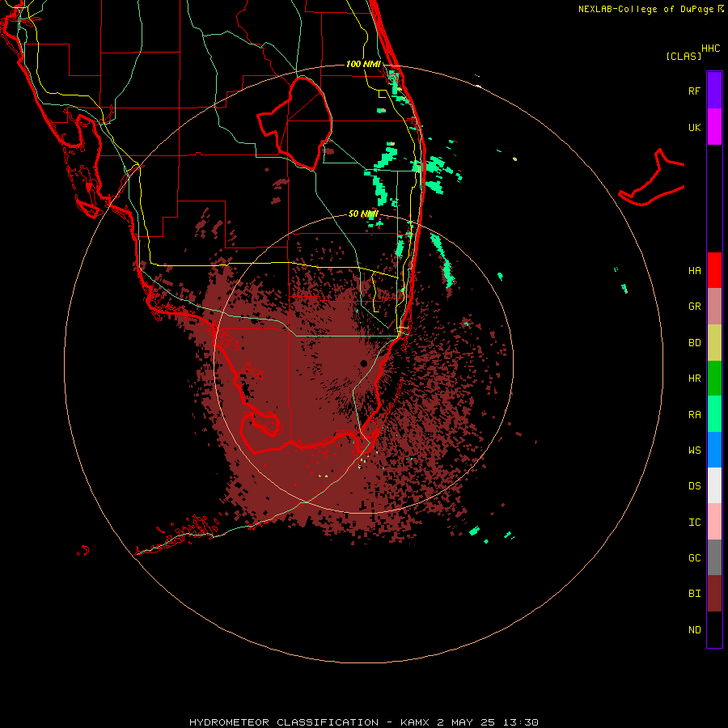The width and height of the screenshot is (728, 728).
Task: Click the RA legend label
Action: pos(694,415)
